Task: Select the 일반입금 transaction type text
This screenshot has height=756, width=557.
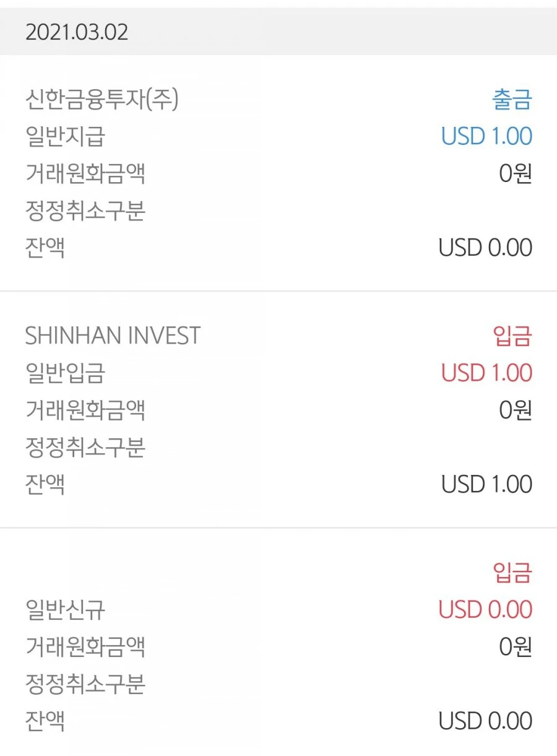Action: 65,373
